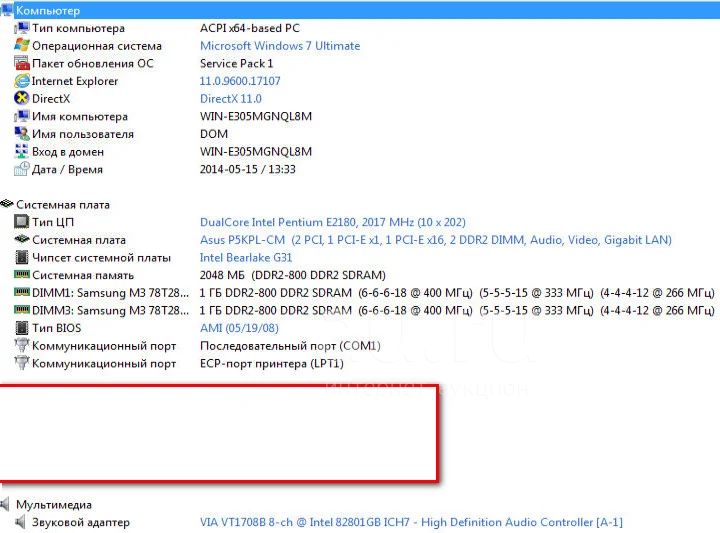Click the Системная плата section header icon
The image size is (720, 533).
tap(6, 204)
